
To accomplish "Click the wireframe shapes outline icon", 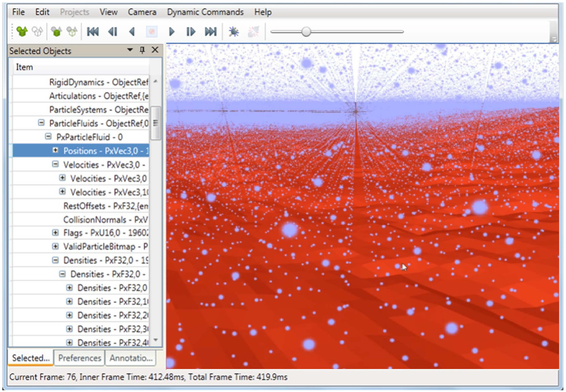I will point(37,31).
